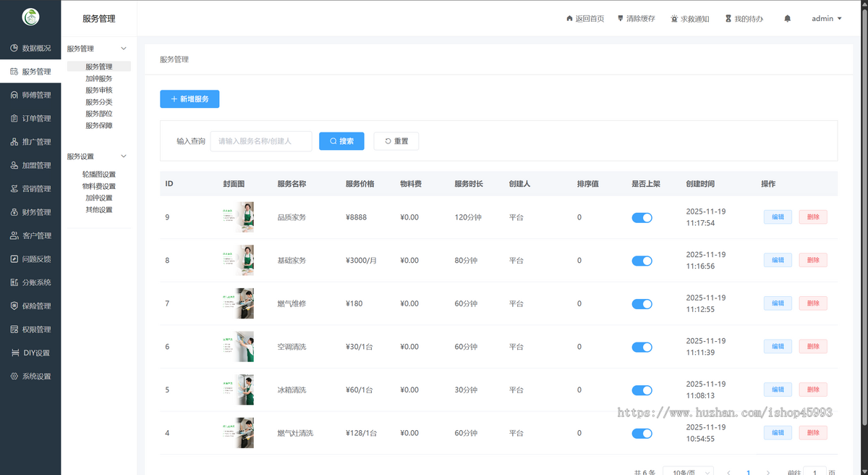Open the 系统设置 sidebar icon
868x475 pixels.
pyautogui.click(x=14, y=376)
